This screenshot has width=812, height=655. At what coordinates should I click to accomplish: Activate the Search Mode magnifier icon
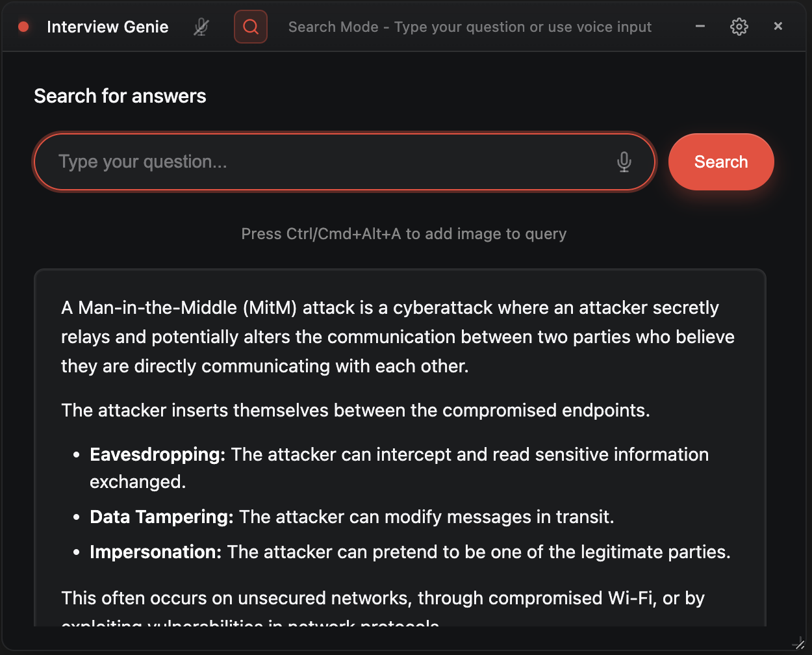pos(251,27)
